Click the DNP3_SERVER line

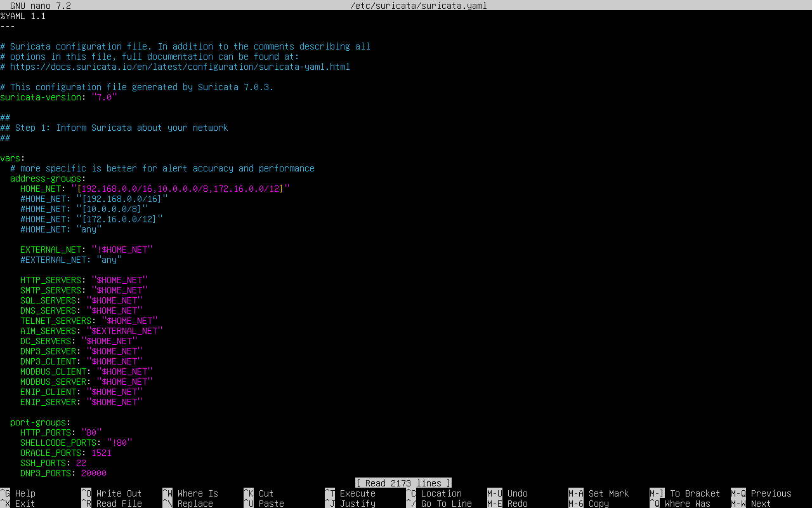point(81,351)
